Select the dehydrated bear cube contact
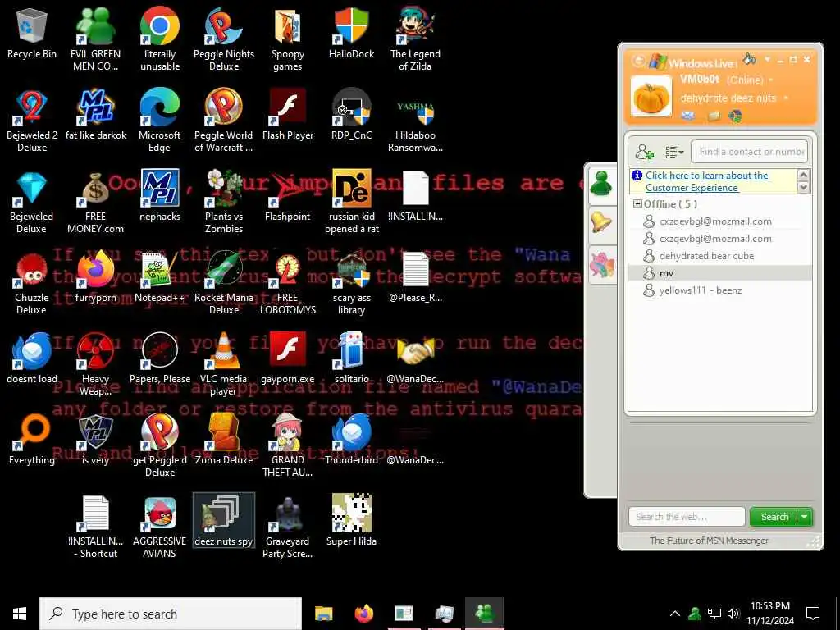 click(720, 256)
